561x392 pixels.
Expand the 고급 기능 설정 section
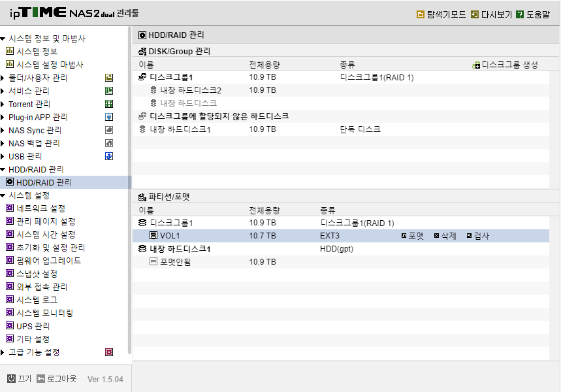tap(3, 352)
